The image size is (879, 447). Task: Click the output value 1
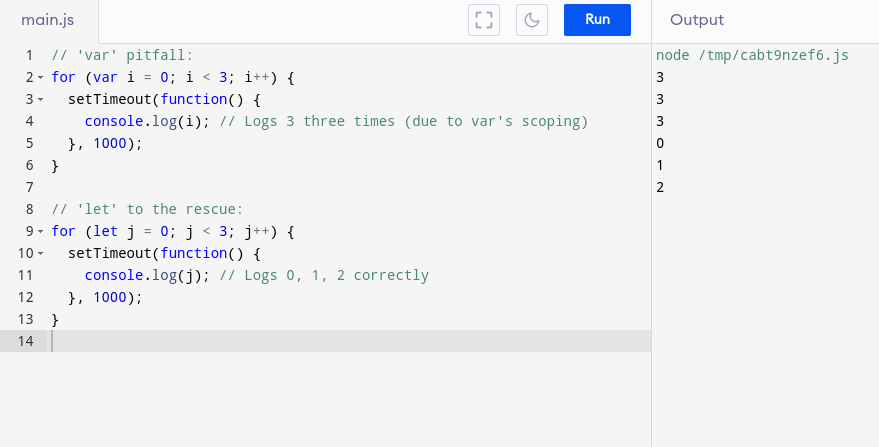tap(660, 165)
